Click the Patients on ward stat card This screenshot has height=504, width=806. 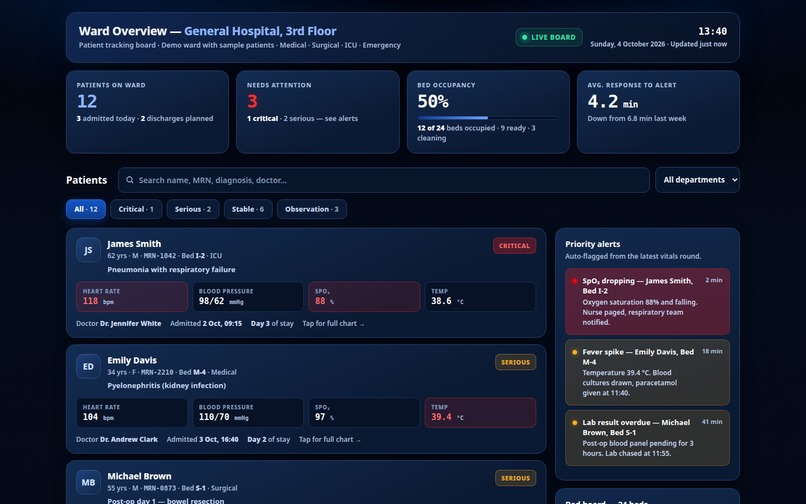coord(148,112)
